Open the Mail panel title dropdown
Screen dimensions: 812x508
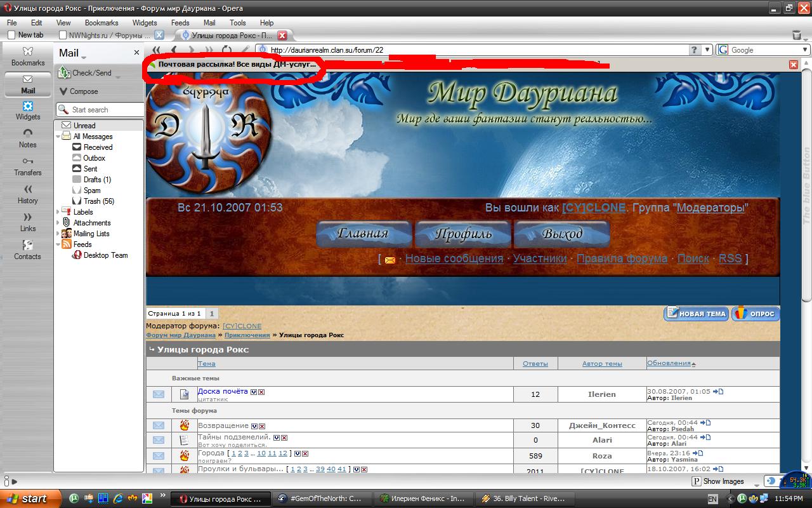tap(84, 57)
